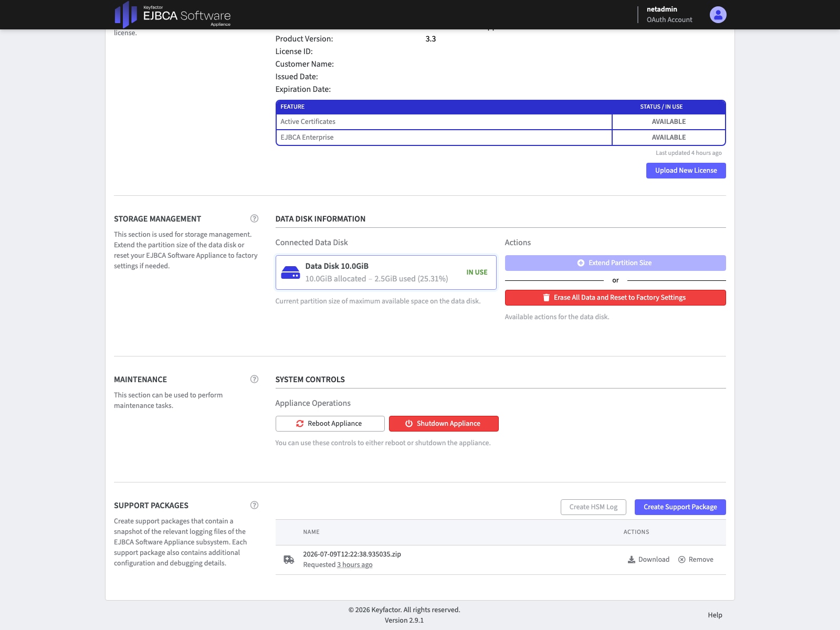Click the Expiration Date label
Viewport: 840px width, 630px height.
point(303,89)
